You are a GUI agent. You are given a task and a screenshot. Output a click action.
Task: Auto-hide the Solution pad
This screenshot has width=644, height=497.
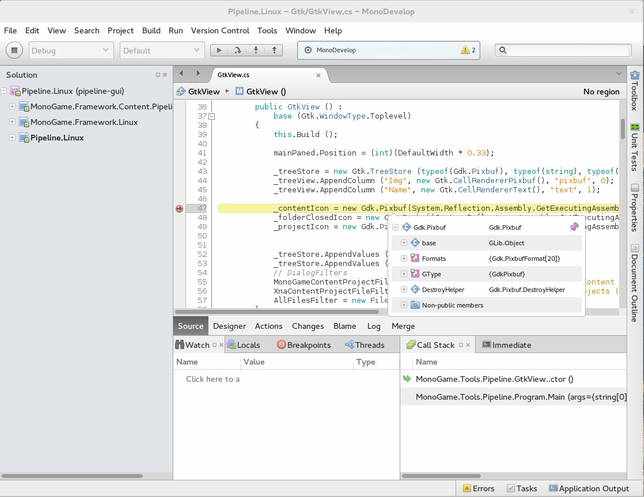point(158,75)
